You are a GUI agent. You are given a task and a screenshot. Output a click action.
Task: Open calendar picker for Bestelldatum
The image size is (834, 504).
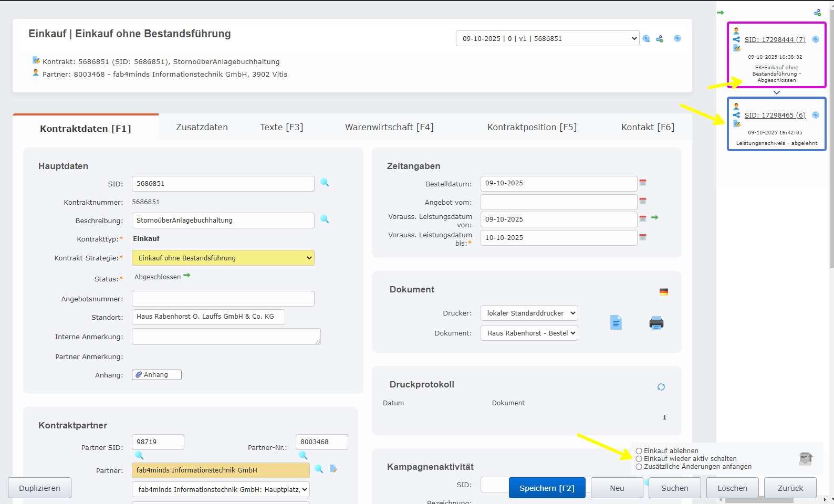click(642, 183)
